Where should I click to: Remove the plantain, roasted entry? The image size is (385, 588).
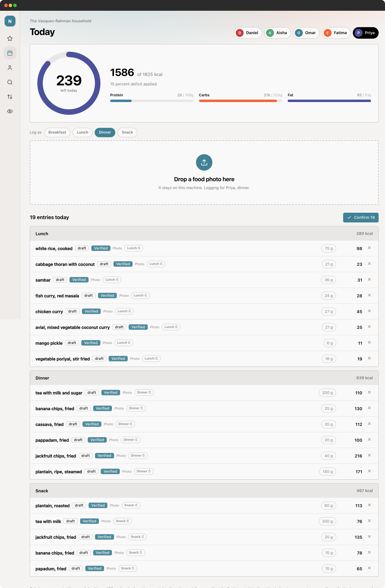(x=369, y=505)
